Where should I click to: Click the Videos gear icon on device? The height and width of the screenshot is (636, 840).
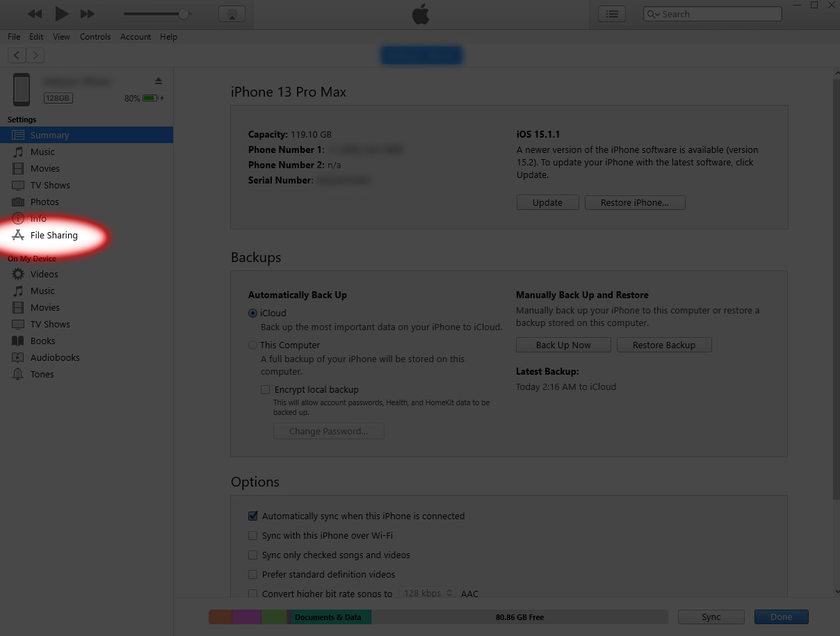tap(18, 274)
